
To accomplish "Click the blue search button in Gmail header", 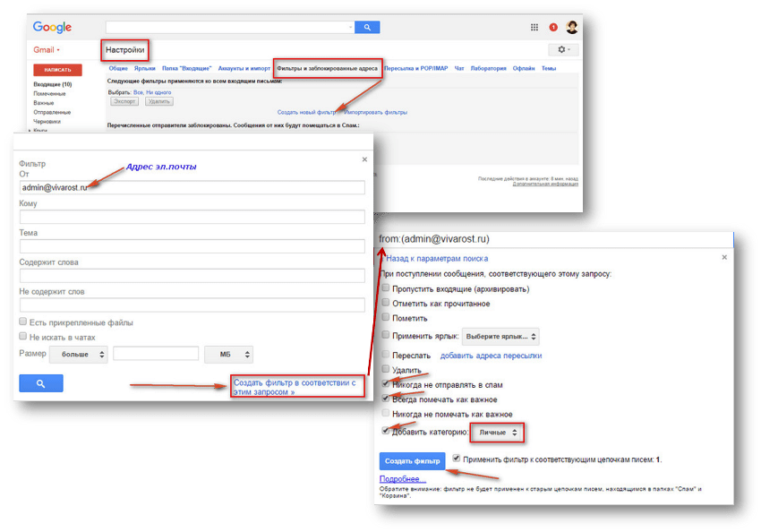I will pos(367,27).
